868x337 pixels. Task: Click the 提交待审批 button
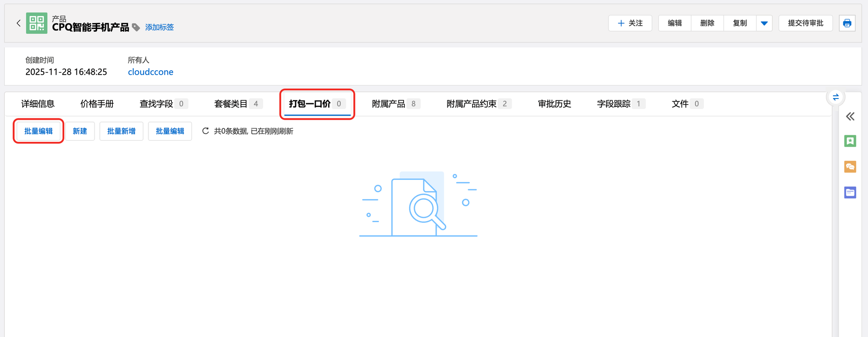pos(805,23)
